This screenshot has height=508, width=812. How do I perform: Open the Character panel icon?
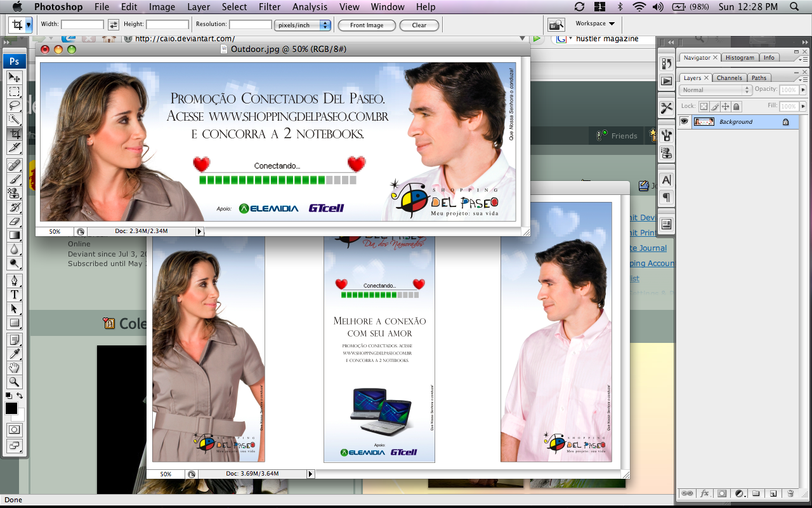[x=666, y=180]
